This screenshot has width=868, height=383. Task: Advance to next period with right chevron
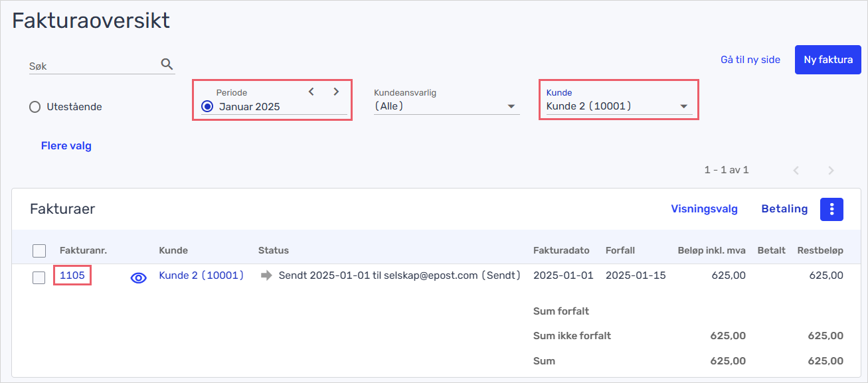point(336,92)
